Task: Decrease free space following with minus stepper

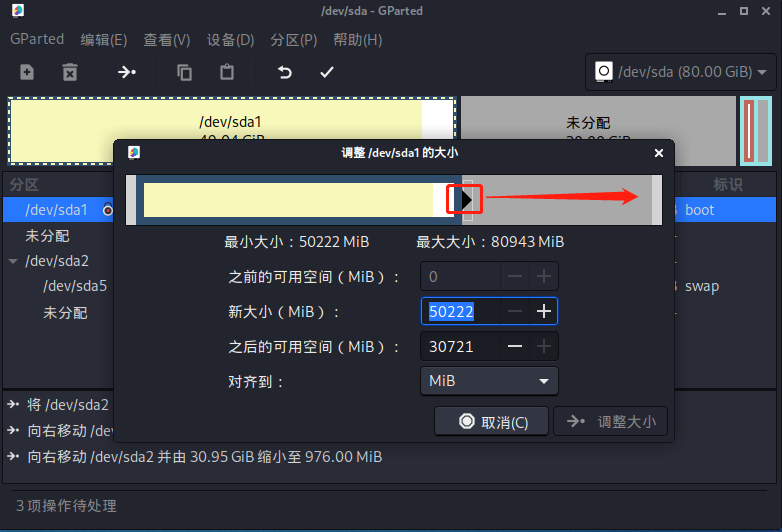Action: coord(515,347)
